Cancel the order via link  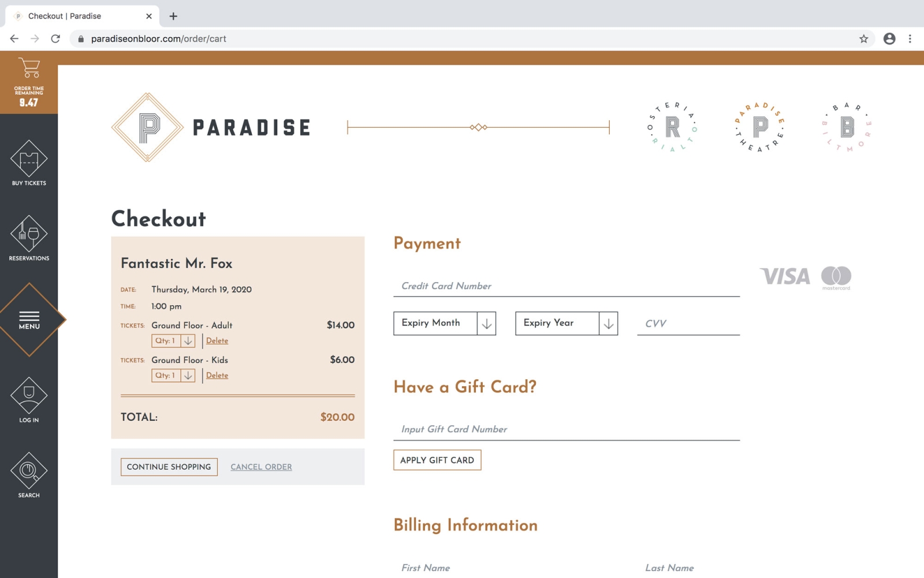[x=261, y=467]
